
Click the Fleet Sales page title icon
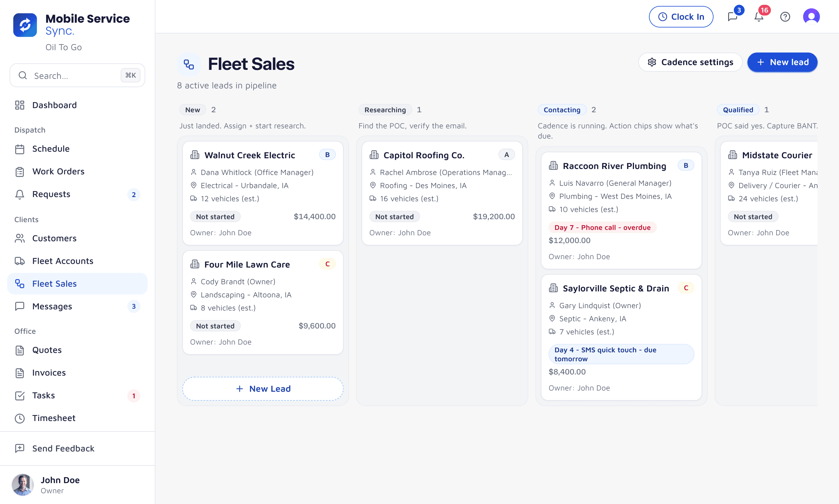(189, 64)
